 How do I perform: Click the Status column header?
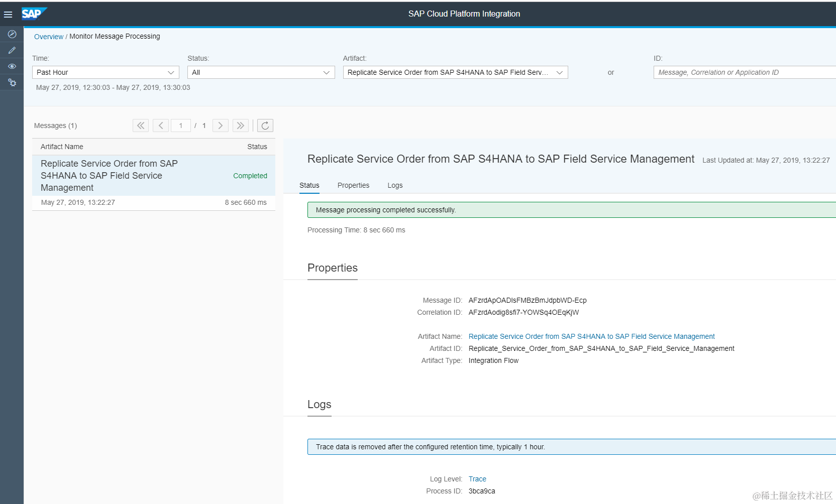click(257, 147)
